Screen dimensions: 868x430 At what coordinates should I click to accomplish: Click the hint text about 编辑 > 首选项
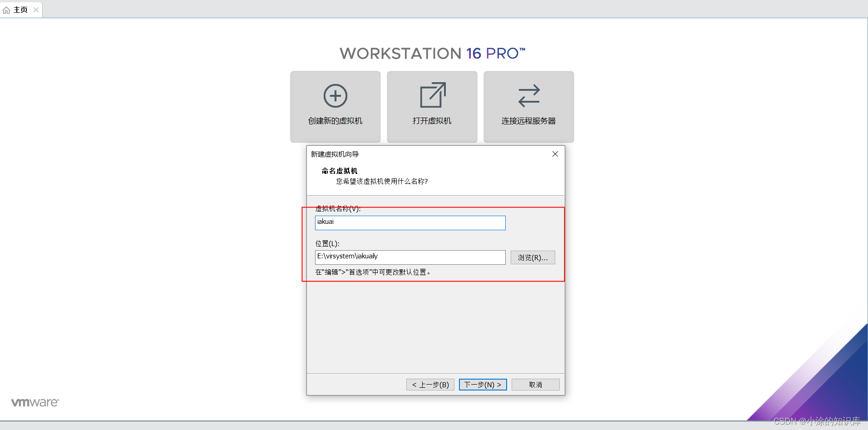coord(373,272)
